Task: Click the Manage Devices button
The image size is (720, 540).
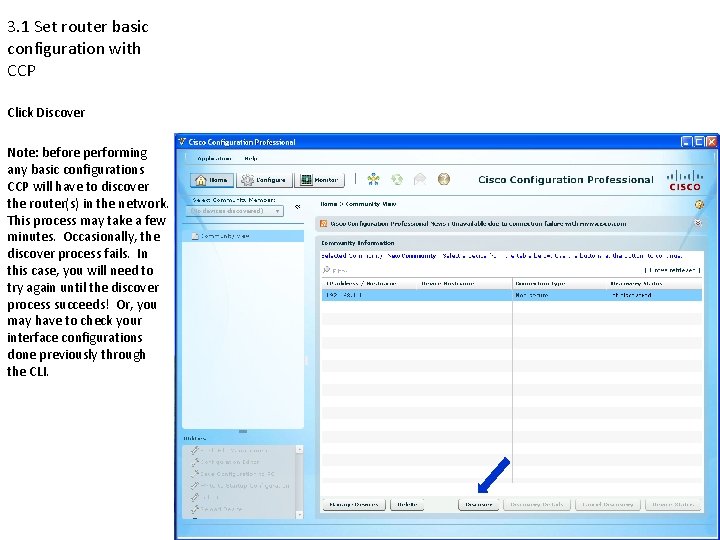Action: click(354, 505)
